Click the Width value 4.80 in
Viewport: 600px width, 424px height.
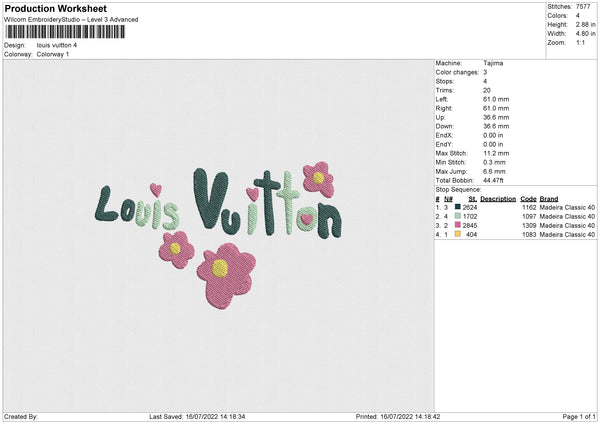tap(586, 34)
